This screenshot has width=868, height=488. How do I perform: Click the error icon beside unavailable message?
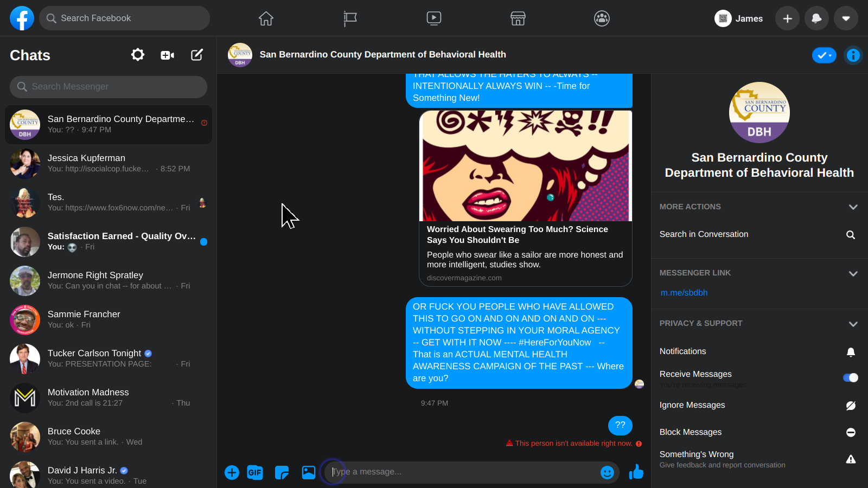tap(639, 444)
